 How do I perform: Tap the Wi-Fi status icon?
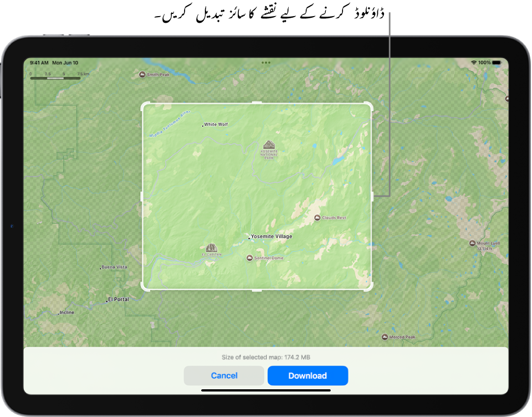[474, 63]
